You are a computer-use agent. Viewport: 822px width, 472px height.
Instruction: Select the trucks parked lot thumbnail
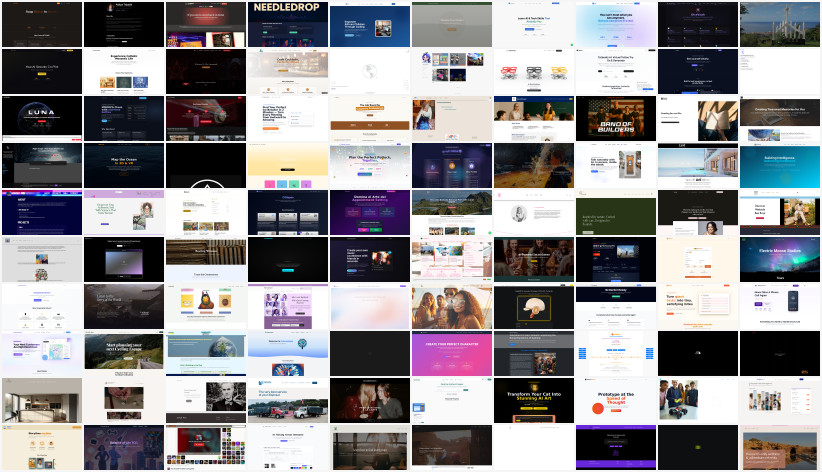tap(288, 400)
